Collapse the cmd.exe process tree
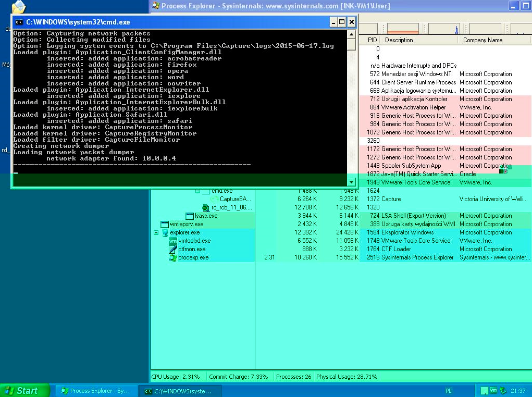 pyautogui.click(x=197, y=191)
